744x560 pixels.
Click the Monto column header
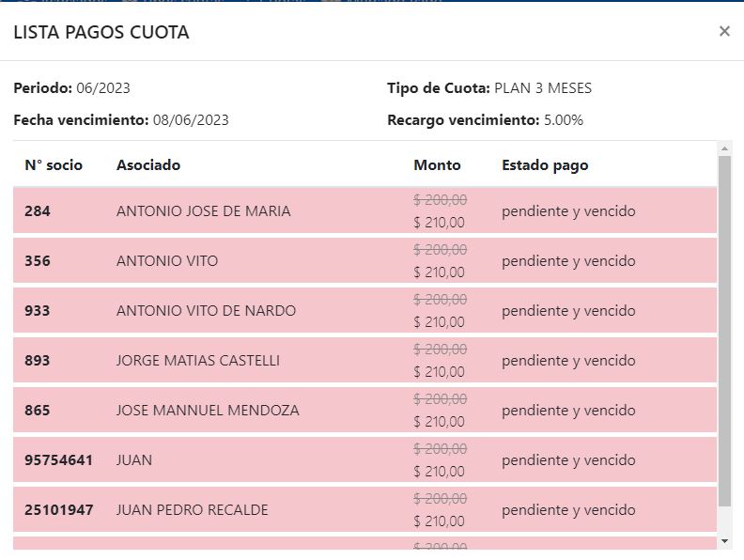437,165
